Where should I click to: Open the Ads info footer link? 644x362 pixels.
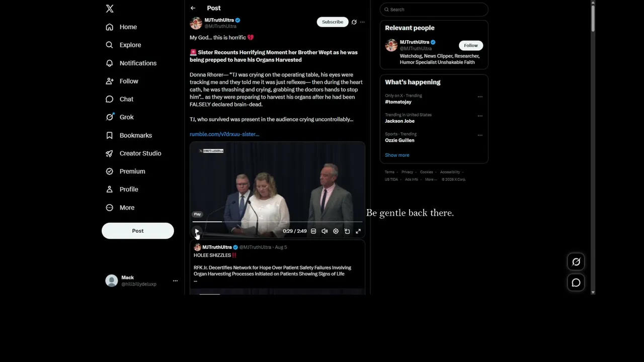(x=412, y=179)
